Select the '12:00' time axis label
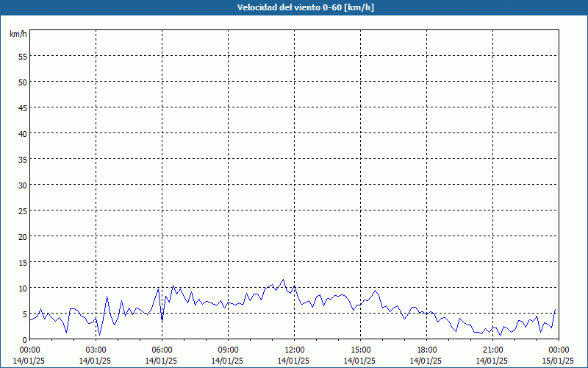Viewport: 588px width, 368px height. [295, 350]
